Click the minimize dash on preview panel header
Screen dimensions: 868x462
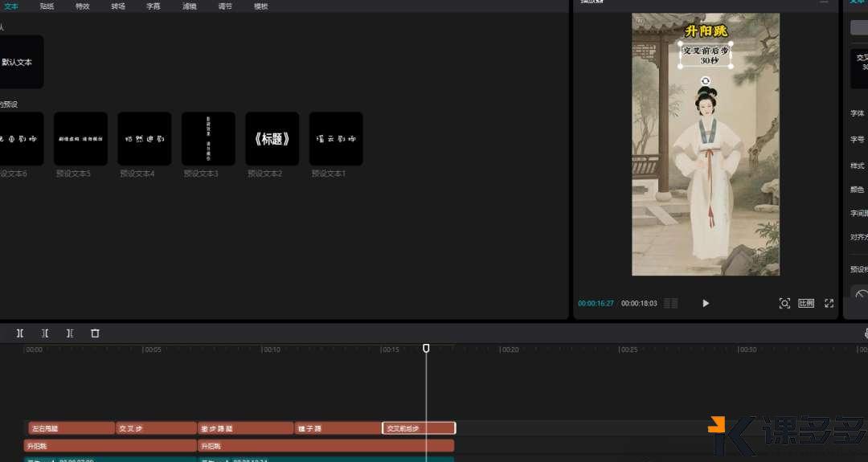tap(825, 2)
